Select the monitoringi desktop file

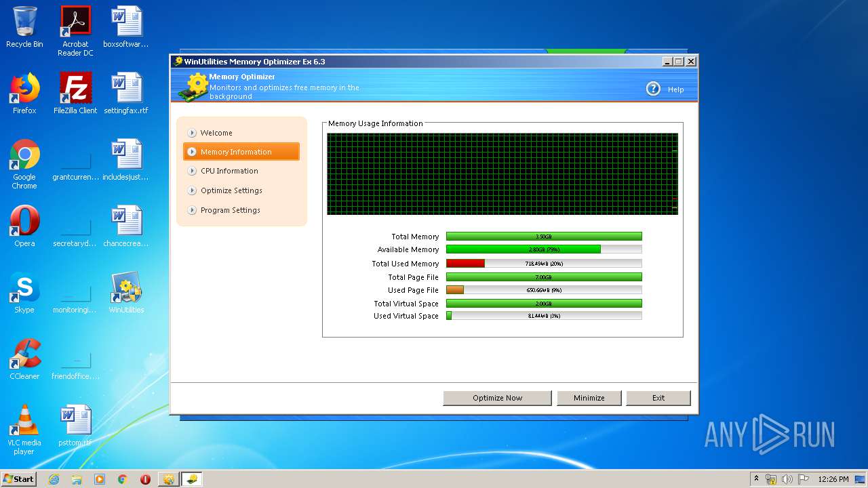click(75, 293)
